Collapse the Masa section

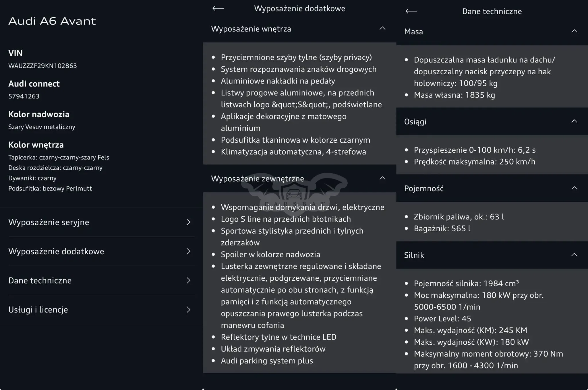tap(574, 31)
